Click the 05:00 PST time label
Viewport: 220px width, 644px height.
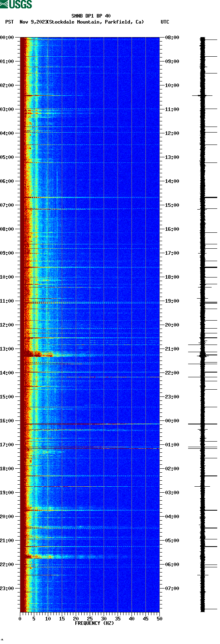pyautogui.click(x=7, y=157)
